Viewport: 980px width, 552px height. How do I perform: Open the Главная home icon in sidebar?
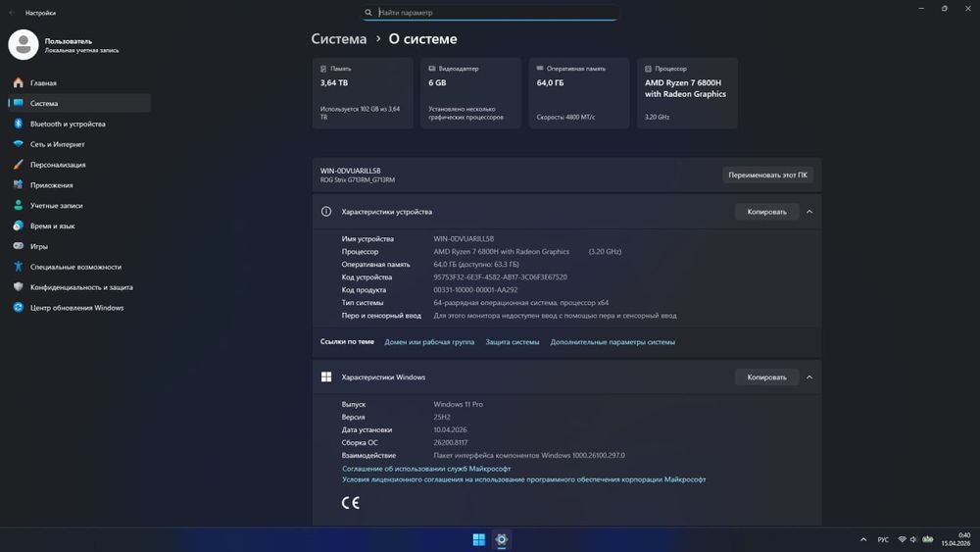point(18,82)
